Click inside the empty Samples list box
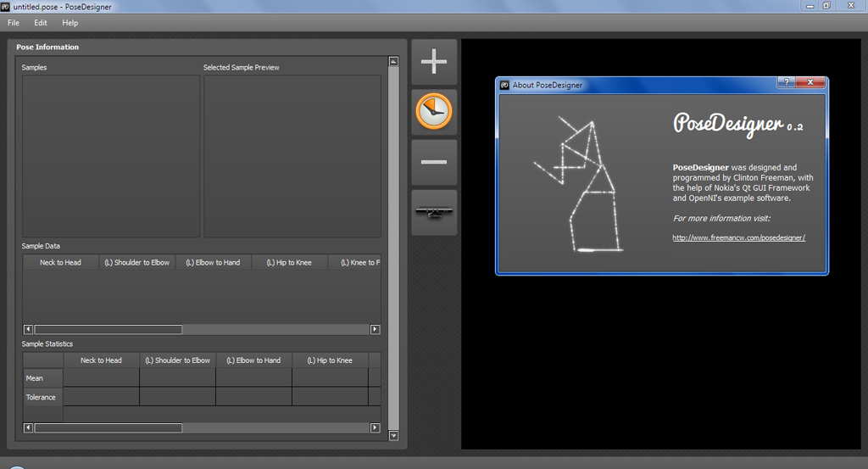Viewport: 868px width, 469px height. [x=111, y=156]
